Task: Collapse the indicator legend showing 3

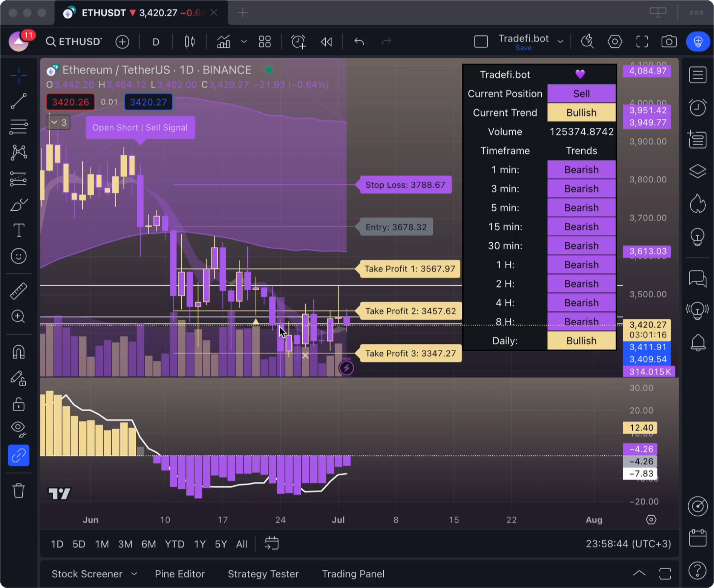Action: point(58,122)
